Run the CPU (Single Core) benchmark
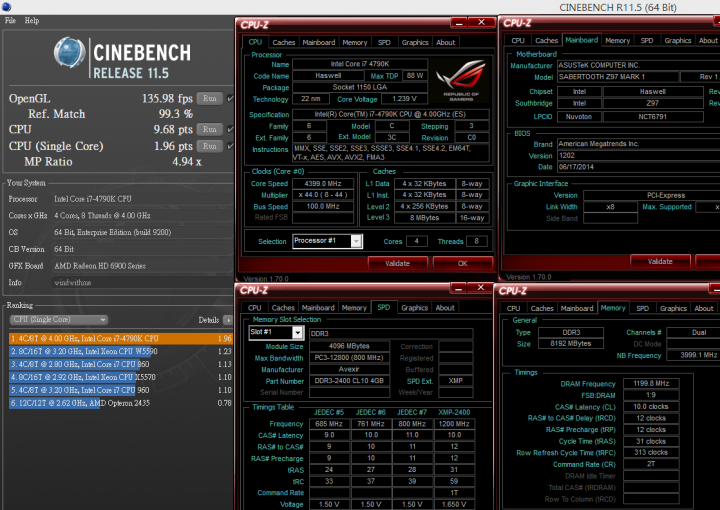The height and width of the screenshot is (510, 720). coord(210,146)
